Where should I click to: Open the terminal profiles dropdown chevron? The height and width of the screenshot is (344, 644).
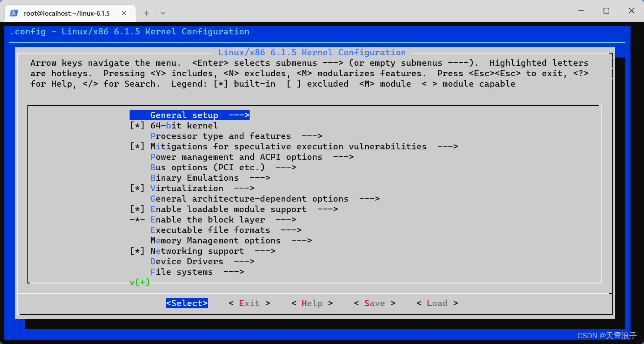coord(163,13)
